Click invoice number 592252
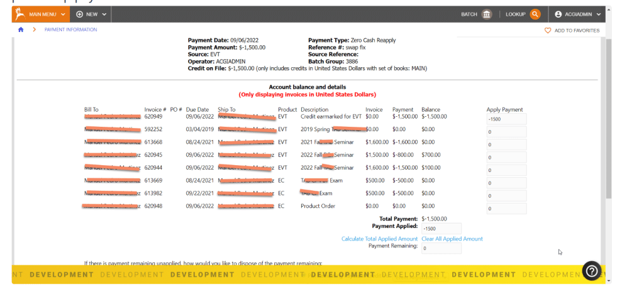Viewport: 644px width, 292px height. 153,129
